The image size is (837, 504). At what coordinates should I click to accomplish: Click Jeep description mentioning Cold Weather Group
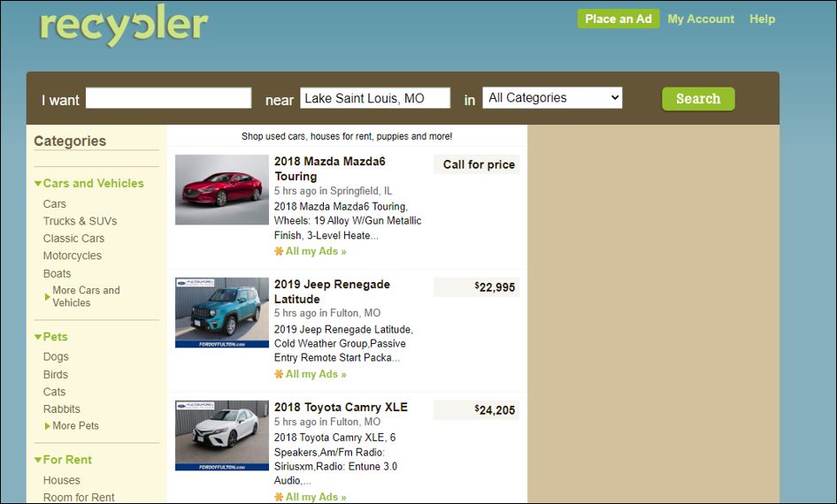[x=344, y=343]
